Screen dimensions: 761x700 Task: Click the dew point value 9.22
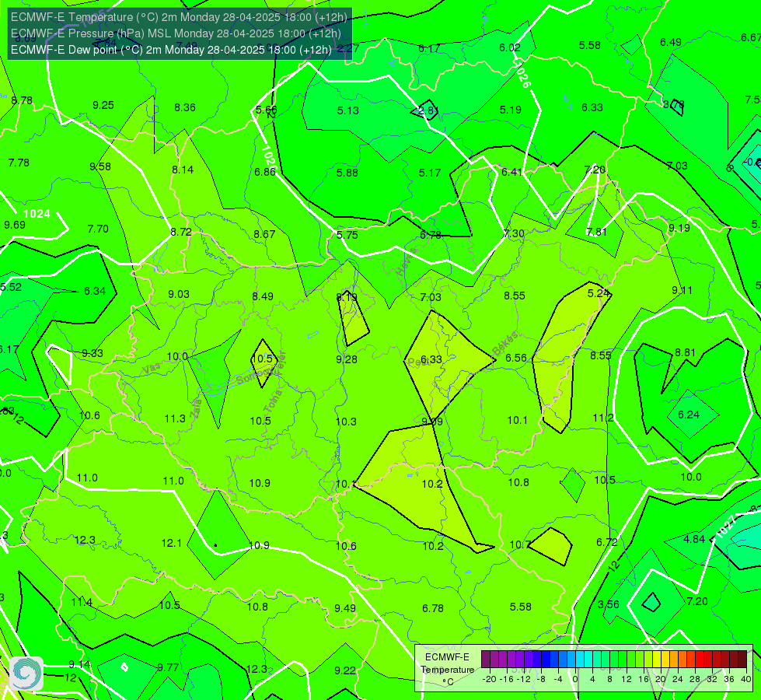(x=345, y=671)
